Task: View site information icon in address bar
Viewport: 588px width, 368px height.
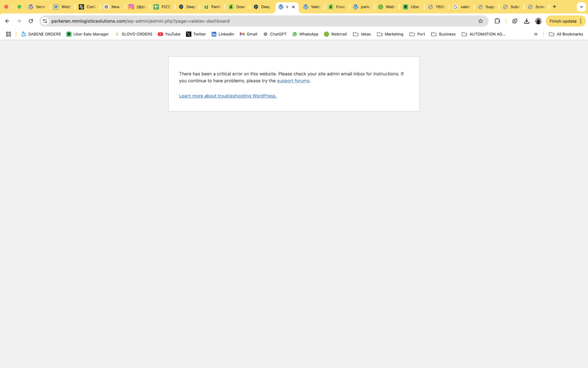Action: pyautogui.click(x=45, y=21)
